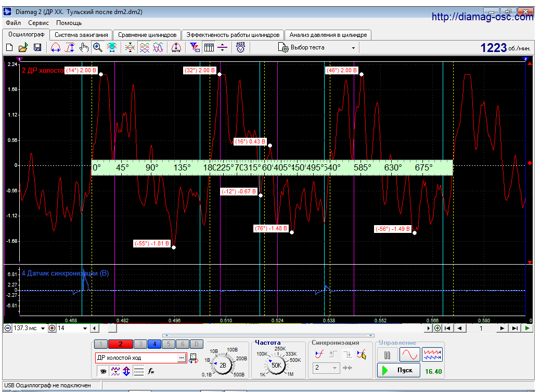
Task: Open the Сервис menu
Action: point(38,23)
